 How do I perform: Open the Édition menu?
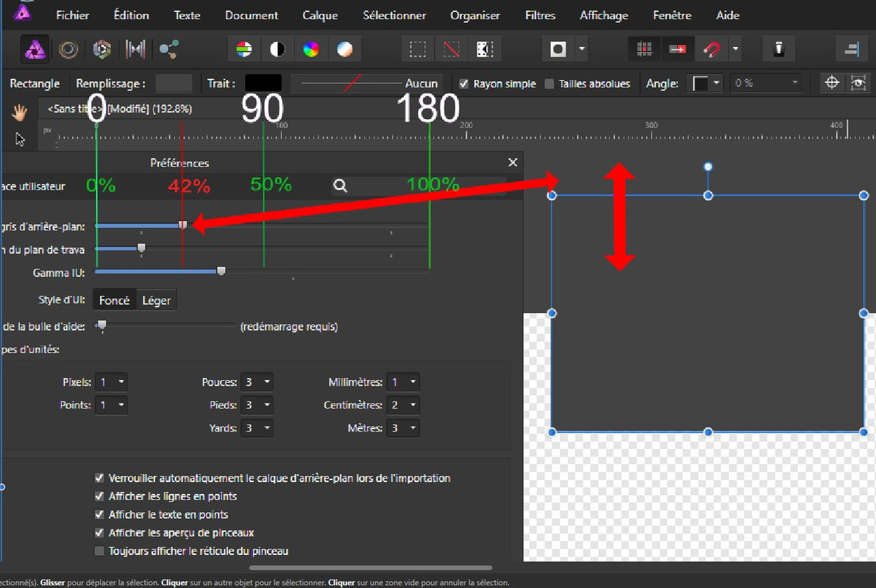point(131,15)
